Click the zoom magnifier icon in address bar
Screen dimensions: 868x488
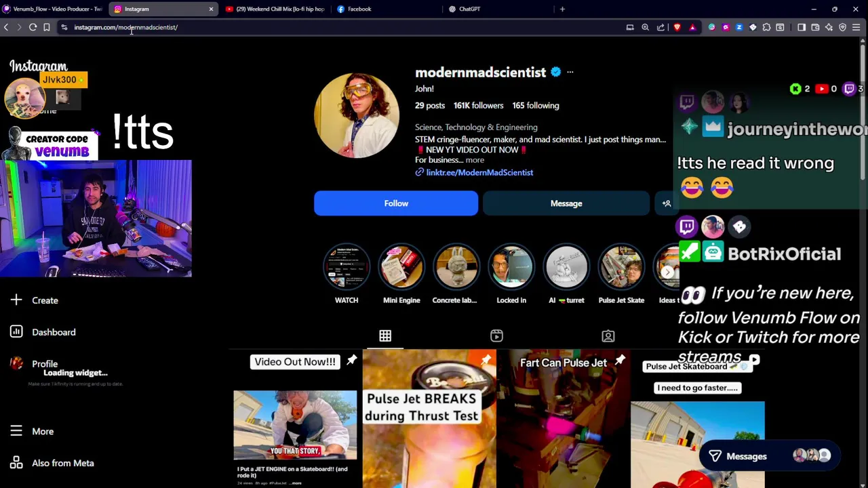645,27
